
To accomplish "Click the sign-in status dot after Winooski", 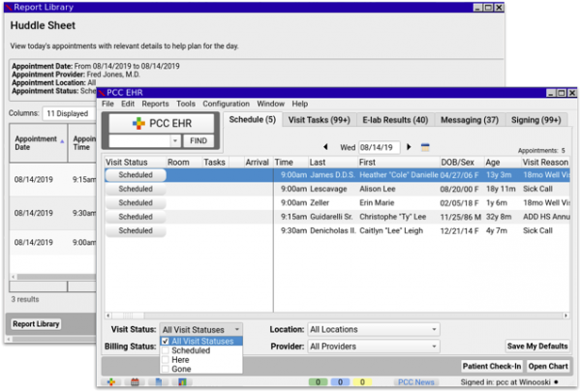I will [x=556, y=382].
